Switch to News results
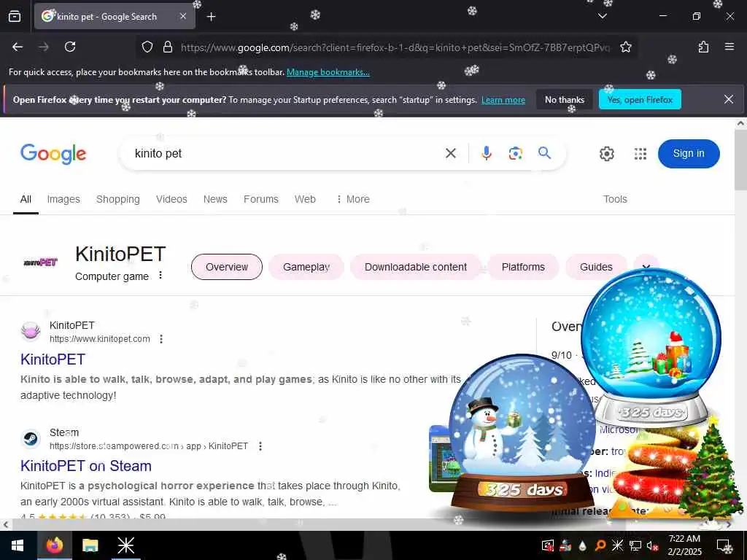The height and width of the screenshot is (560, 747). point(215,199)
